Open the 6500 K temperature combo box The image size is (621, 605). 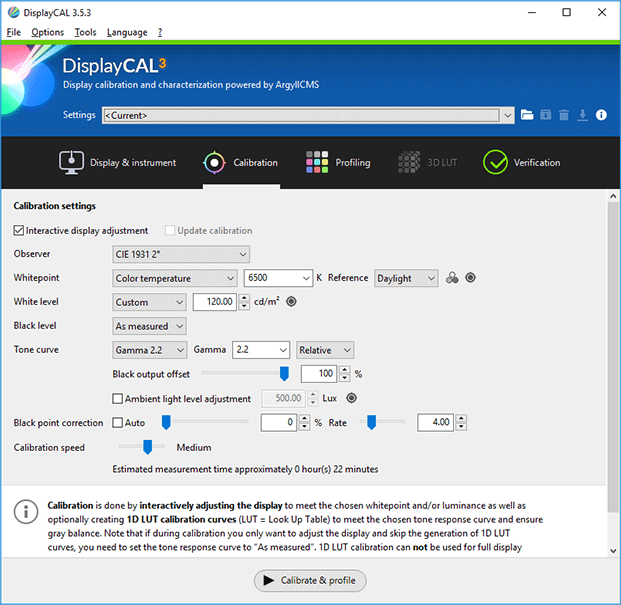click(278, 278)
